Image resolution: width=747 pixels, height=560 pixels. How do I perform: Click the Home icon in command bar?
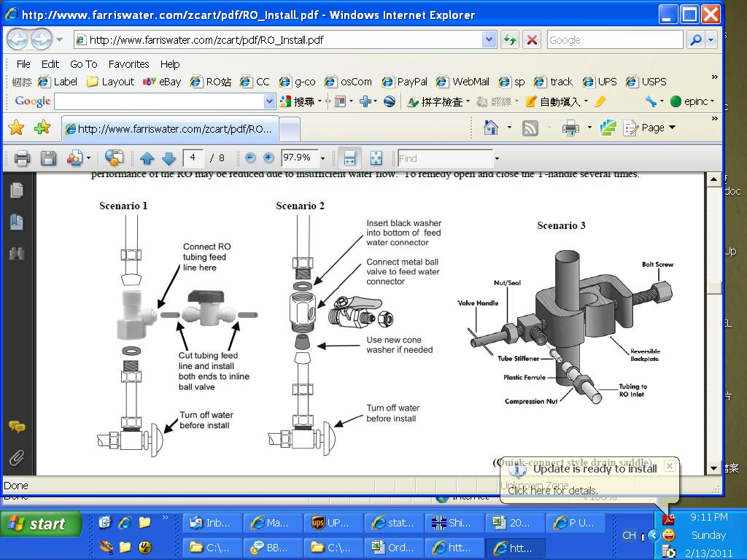[491, 128]
